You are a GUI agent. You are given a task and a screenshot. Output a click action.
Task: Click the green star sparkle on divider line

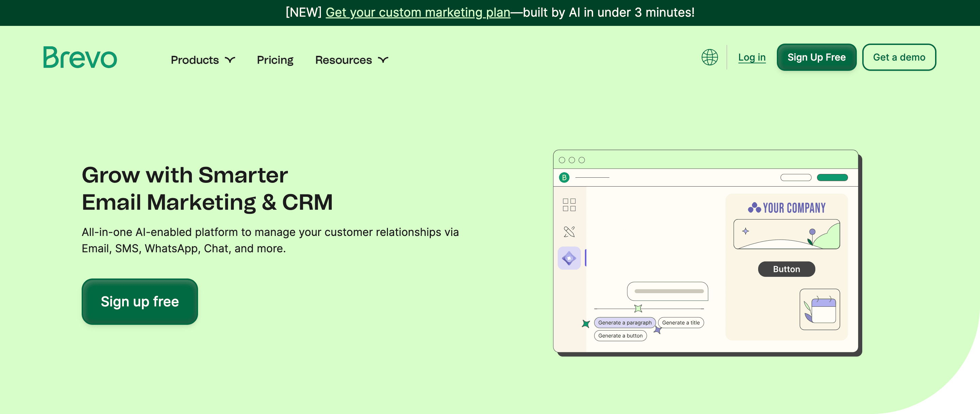point(638,308)
